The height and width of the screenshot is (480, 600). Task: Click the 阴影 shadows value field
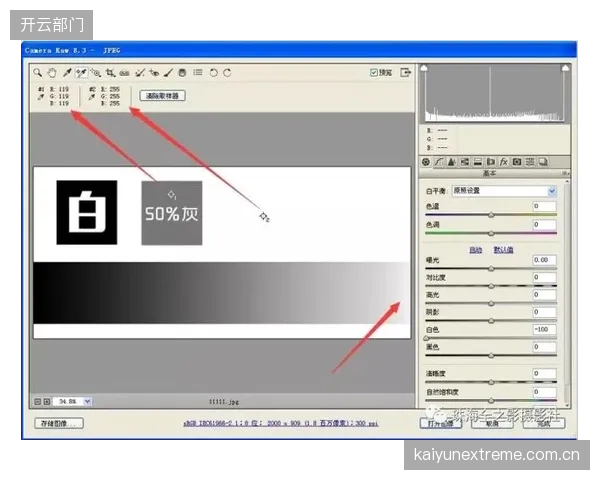pos(545,312)
